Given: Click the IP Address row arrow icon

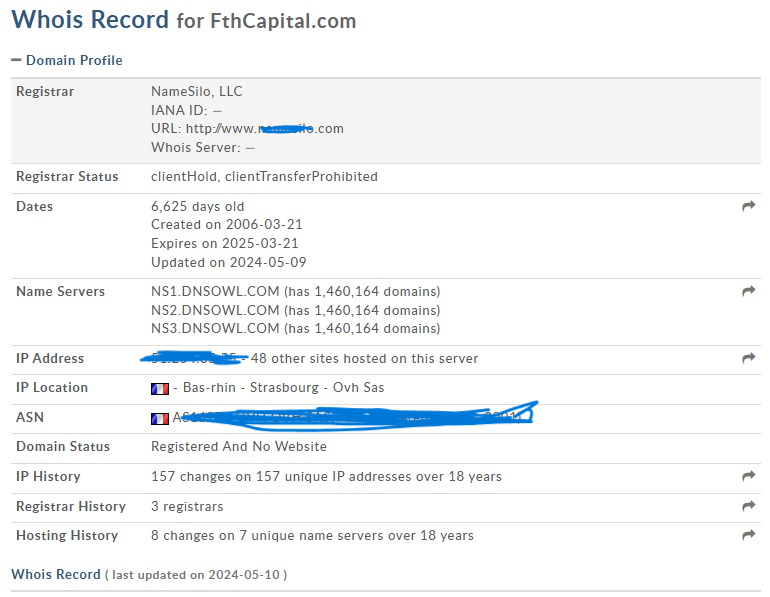Looking at the screenshot, I should (748, 358).
